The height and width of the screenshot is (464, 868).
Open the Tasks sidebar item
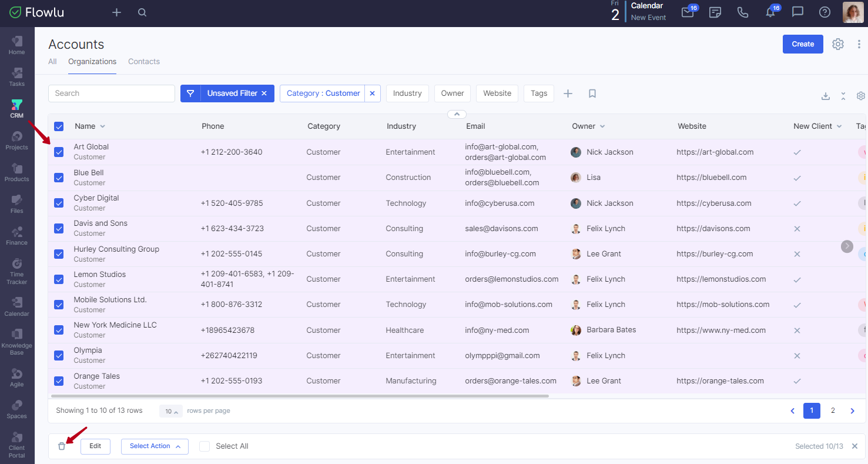point(17,77)
